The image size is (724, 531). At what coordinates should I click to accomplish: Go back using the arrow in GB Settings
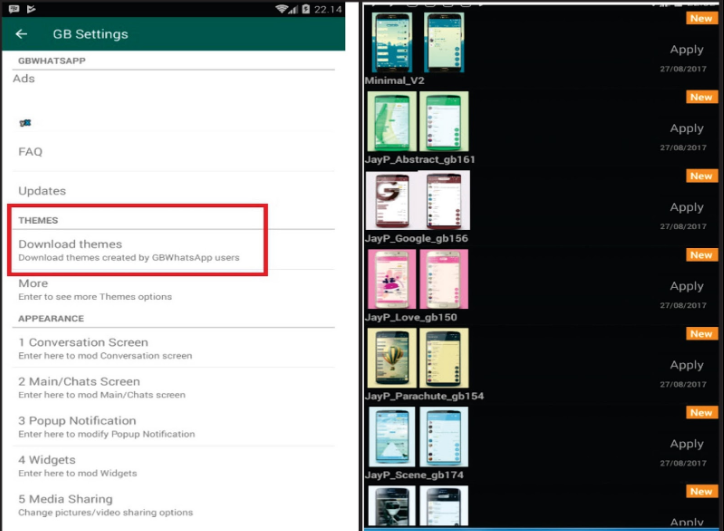click(x=21, y=34)
